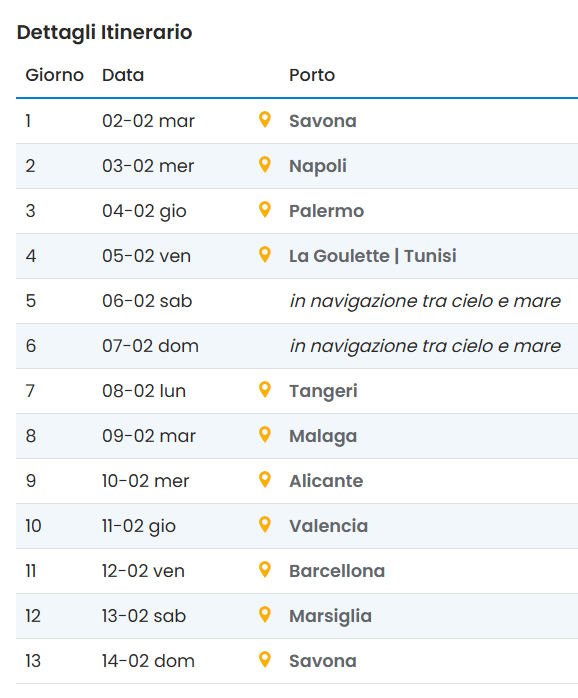Click the Dettagli Itinerario heading

point(104,32)
